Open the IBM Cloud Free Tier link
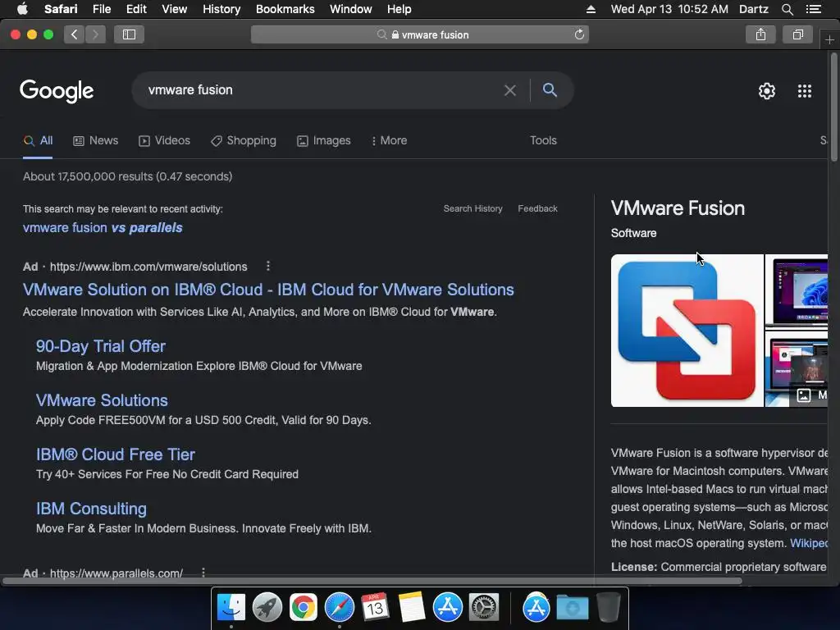 (115, 454)
